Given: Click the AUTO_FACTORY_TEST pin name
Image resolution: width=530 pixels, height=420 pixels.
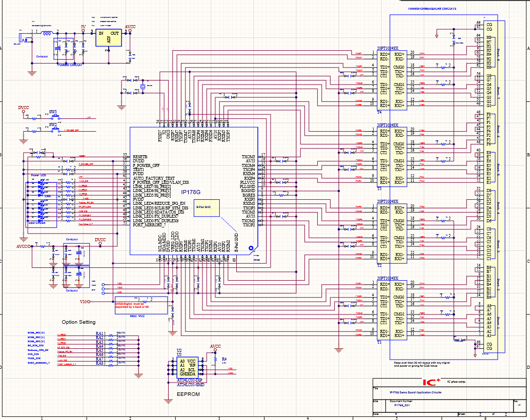Looking at the screenshot, I should point(154,178).
